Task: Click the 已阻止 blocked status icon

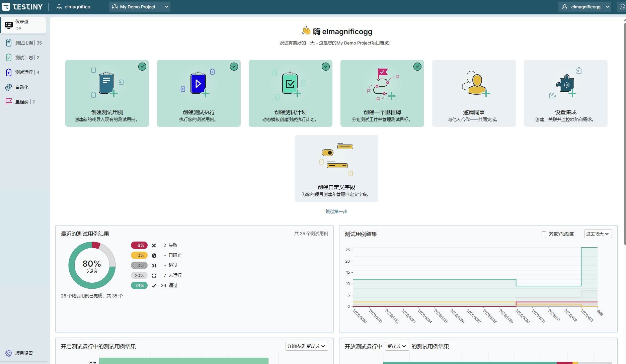Action: tap(154, 255)
